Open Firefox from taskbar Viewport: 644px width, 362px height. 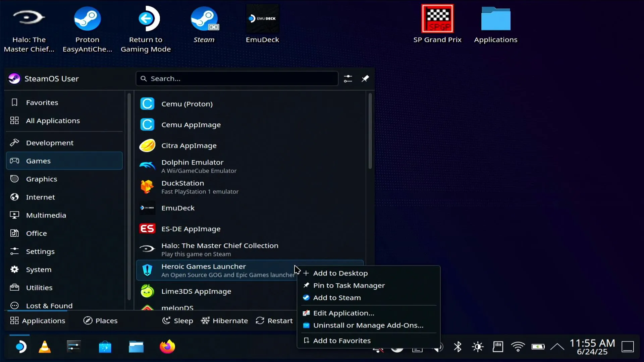167,347
